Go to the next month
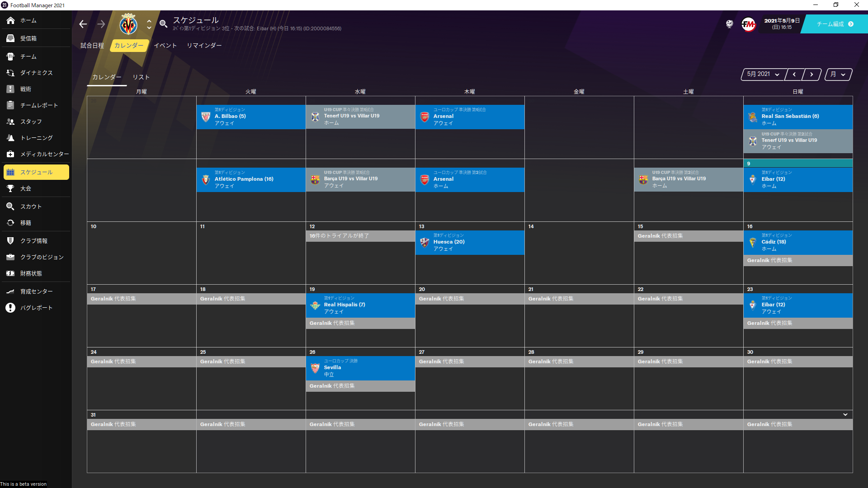This screenshot has width=868, height=488. click(x=812, y=74)
